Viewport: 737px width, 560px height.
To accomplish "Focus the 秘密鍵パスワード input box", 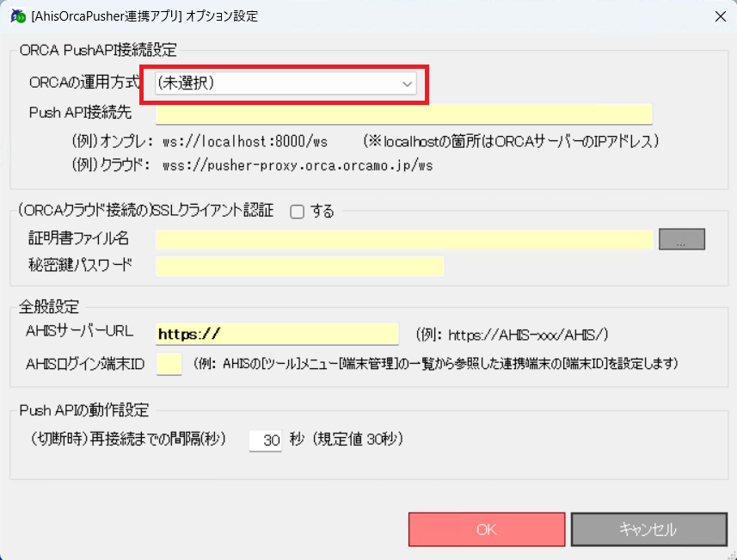I will (x=299, y=266).
